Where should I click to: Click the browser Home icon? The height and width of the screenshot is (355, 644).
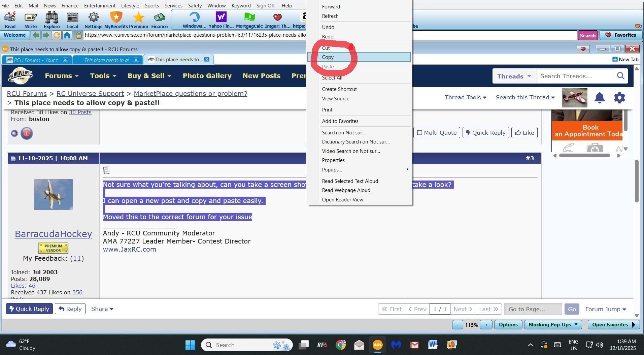[67, 35]
